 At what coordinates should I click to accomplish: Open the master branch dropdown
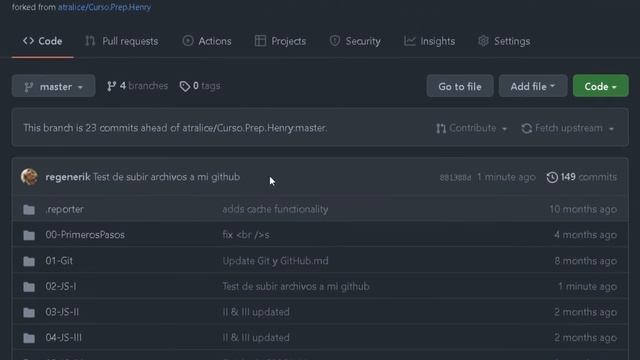(x=53, y=86)
